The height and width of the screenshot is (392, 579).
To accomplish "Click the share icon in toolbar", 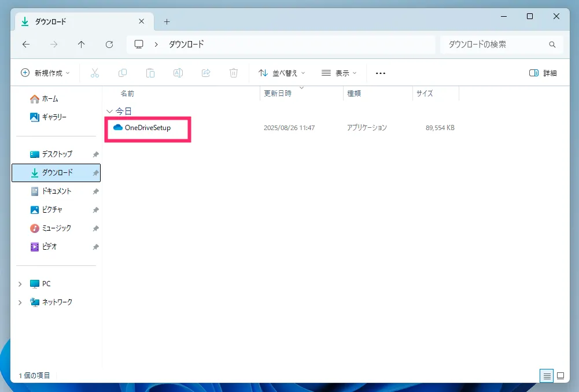I will (x=206, y=73).
